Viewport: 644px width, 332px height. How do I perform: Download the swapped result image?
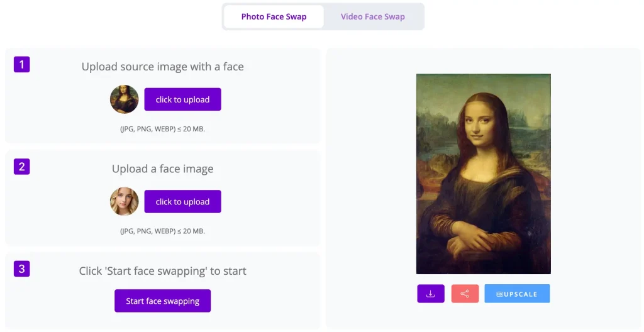430,294
